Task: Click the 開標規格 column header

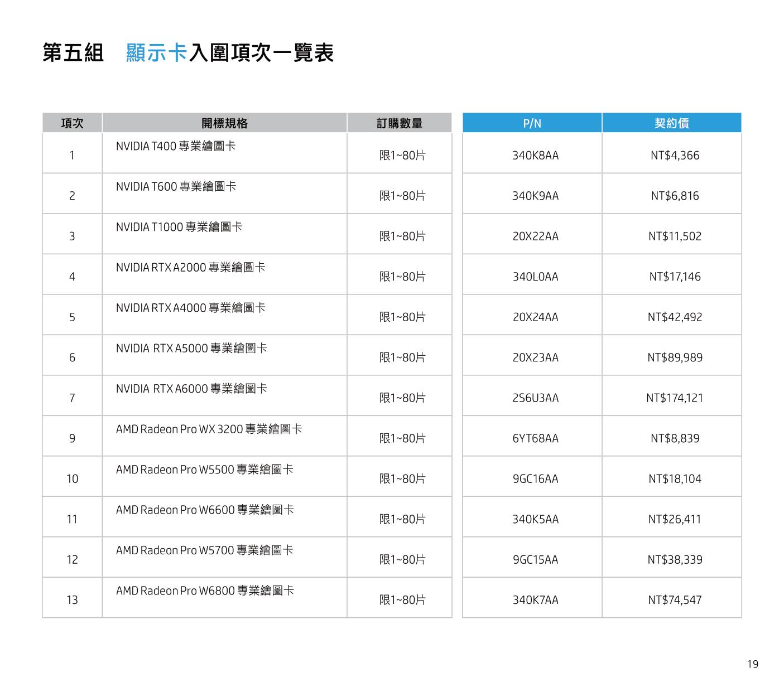Action: coord(224,123)
